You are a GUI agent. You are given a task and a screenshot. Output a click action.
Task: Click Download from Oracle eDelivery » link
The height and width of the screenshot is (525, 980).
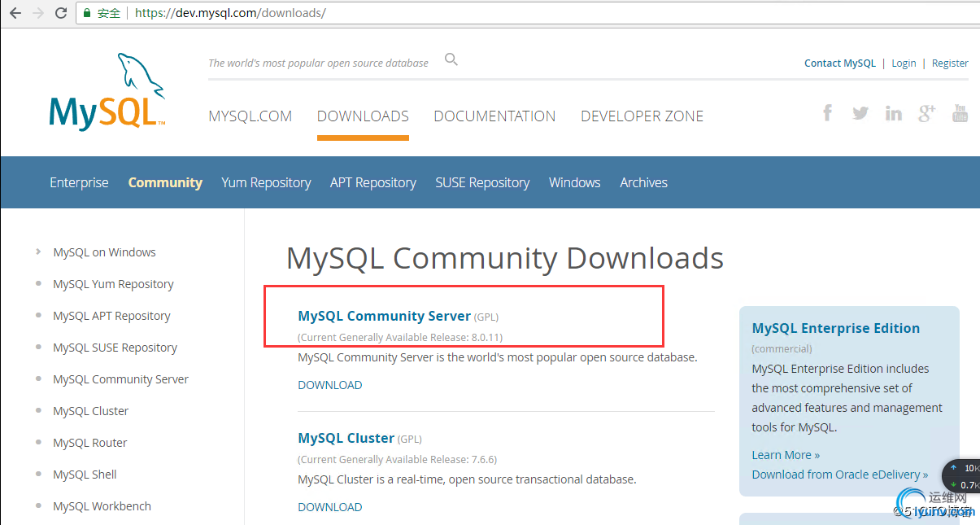840,475
